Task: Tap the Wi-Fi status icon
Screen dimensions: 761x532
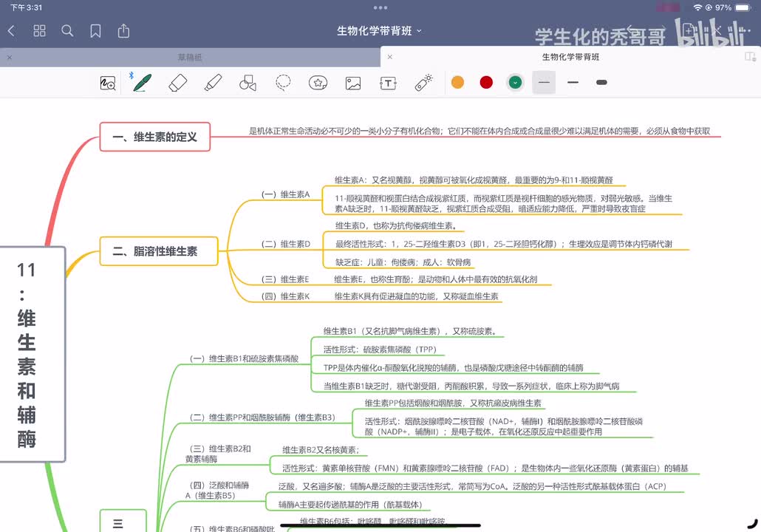Action: coord(698,8)
